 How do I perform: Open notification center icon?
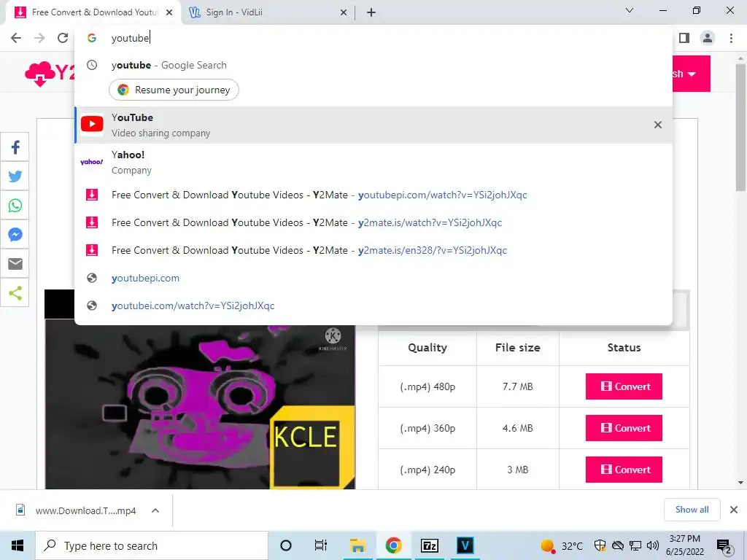coord(724,546)
